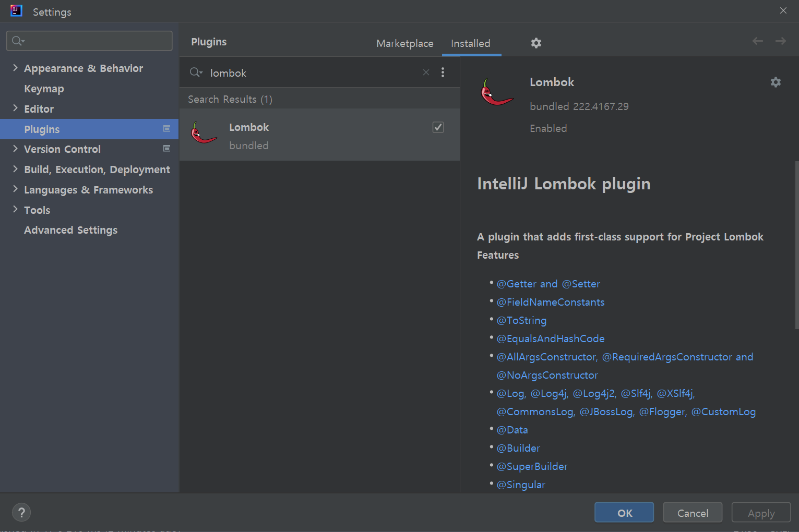Open the help question mark button
This screenshot has height=532, width=799.
click(21, 512)
